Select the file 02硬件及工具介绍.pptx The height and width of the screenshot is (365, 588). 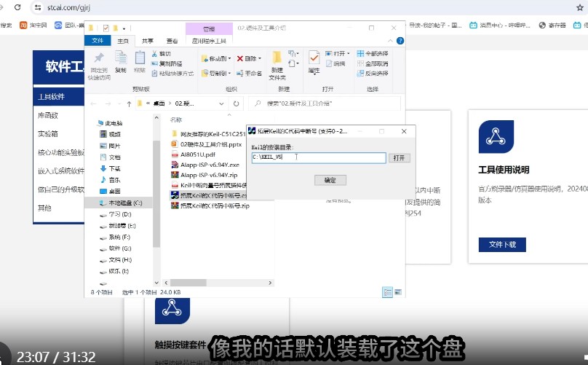click(211, 144)
